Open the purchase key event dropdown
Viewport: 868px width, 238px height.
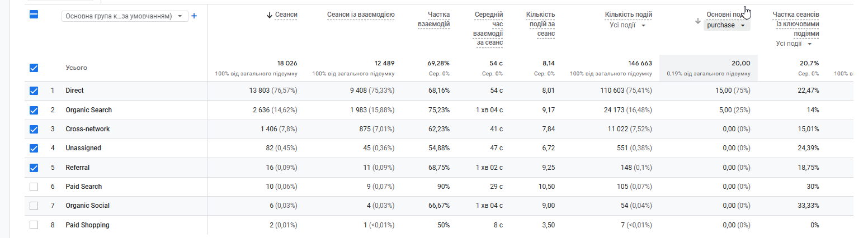(x=726, y=25)
